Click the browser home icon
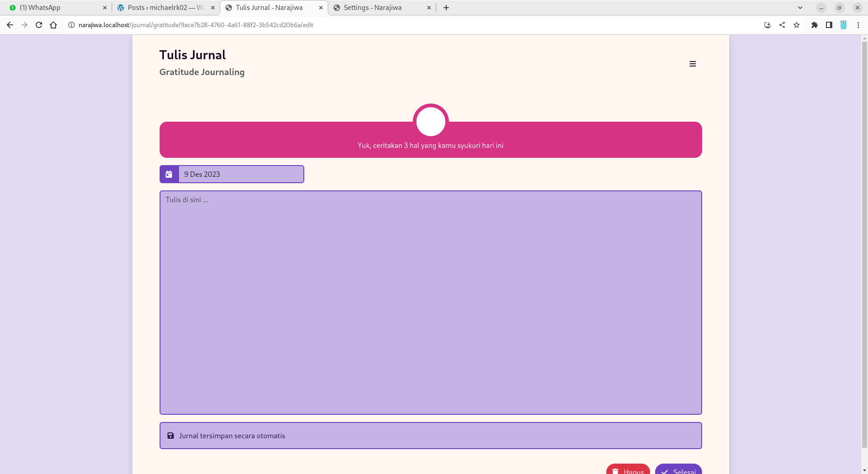The height and width of the screenshot is (474, 868). click(53, 25)
